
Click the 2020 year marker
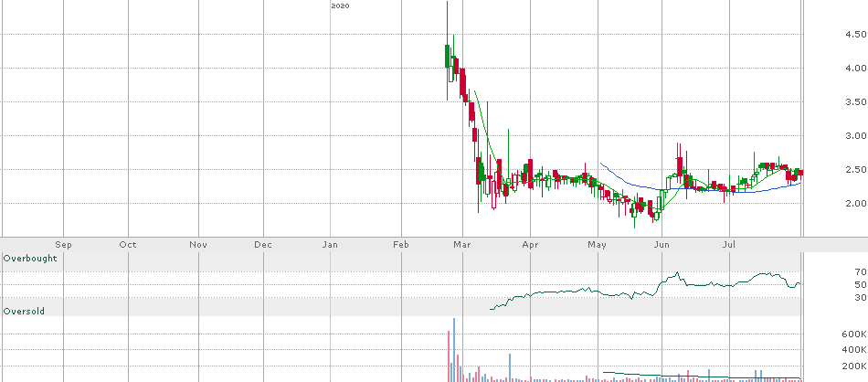point(340,6)
